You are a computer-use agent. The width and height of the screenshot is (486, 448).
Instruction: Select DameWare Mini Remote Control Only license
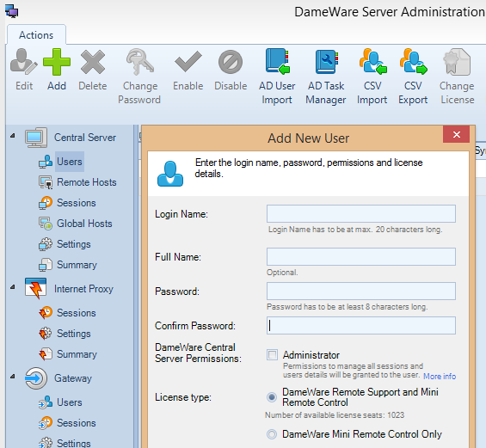(x=272, y=434)
